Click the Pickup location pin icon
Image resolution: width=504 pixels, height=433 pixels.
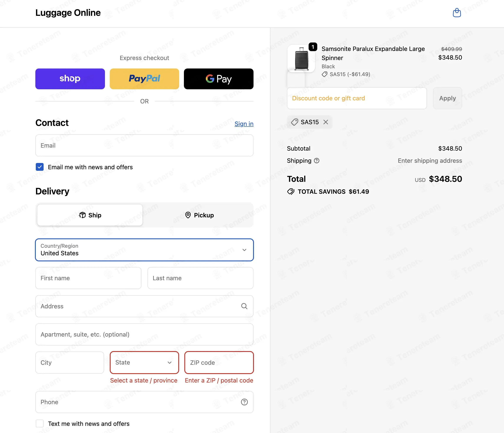188,215
